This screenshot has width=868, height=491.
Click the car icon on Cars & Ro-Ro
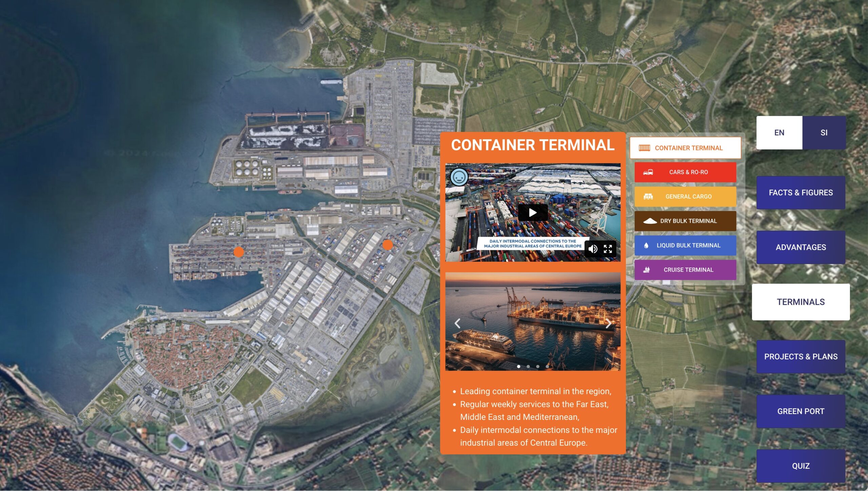[648, 172]
